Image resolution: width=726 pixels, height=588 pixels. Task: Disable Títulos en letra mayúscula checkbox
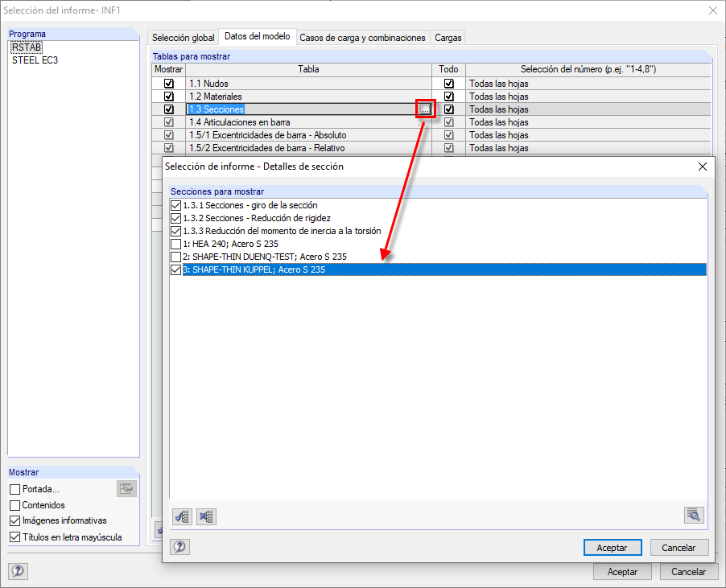(x=14, y=537)
